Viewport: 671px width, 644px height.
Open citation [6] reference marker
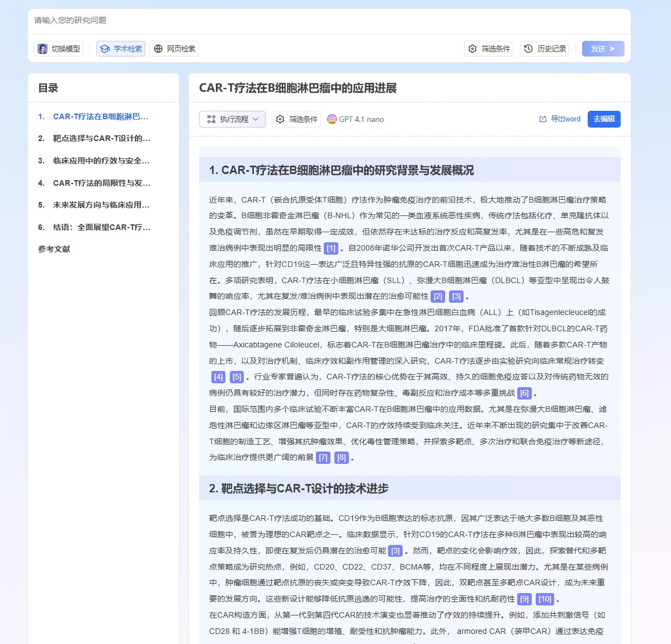pos(524,393)
